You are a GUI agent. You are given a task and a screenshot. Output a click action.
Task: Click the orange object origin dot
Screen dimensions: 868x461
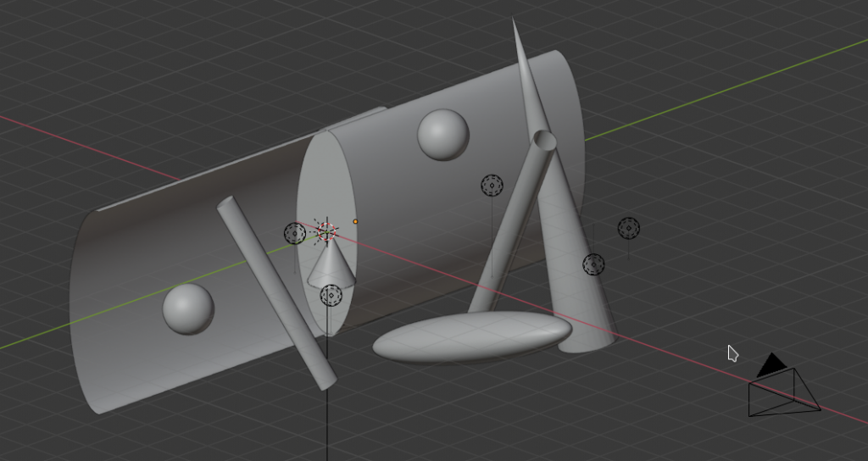coord(355,222)
